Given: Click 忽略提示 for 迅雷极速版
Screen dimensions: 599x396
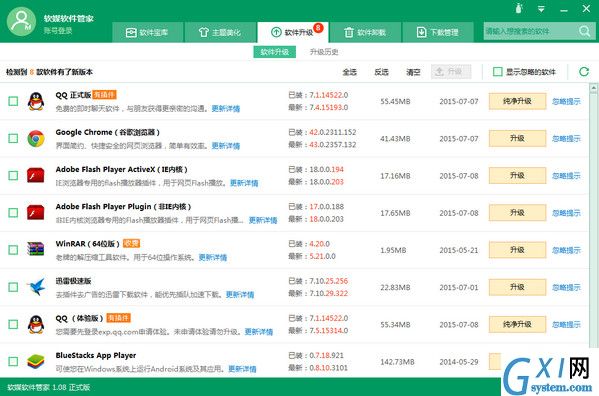Looking at the screenshot, I should (x=566, y=288).
